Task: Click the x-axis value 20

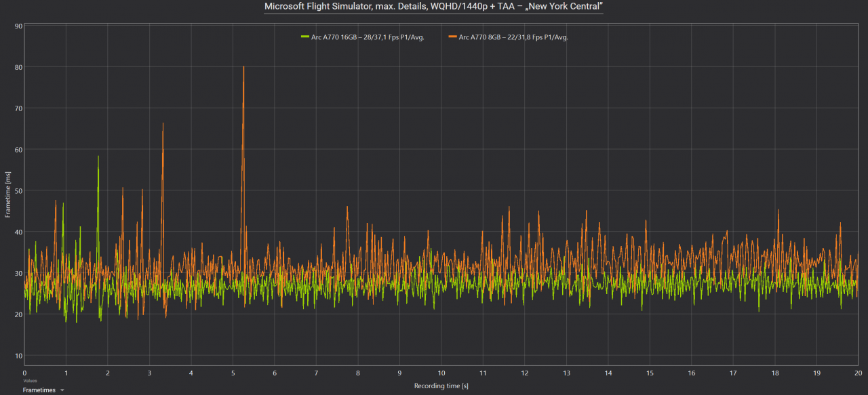Action: click(x=858, y=373)
